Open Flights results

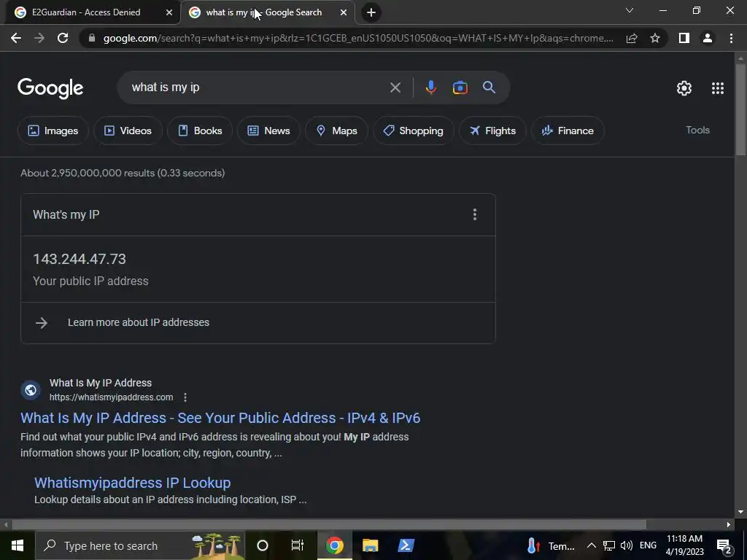(492, 131)
